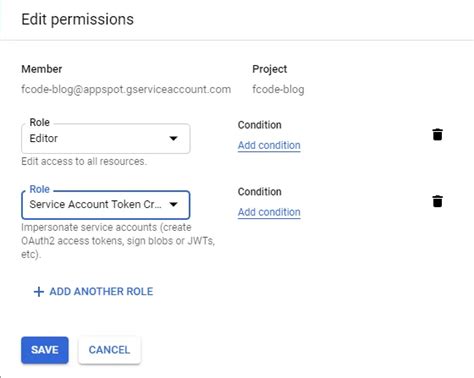Screen dimensions: 474x378
Task: Click the Member label
Action: [x=42, y=69]
